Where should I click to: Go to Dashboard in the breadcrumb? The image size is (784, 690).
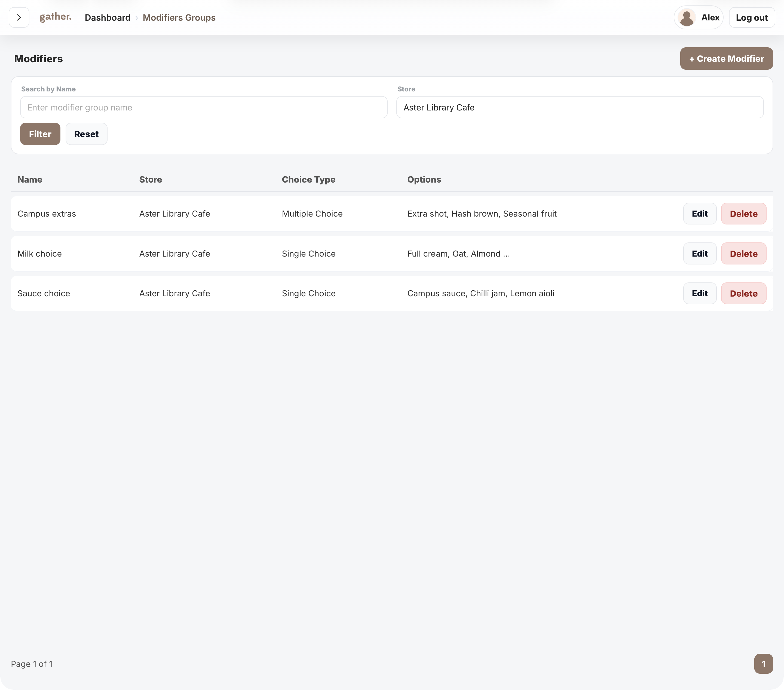pyautogui.click(x=108, y=18)
